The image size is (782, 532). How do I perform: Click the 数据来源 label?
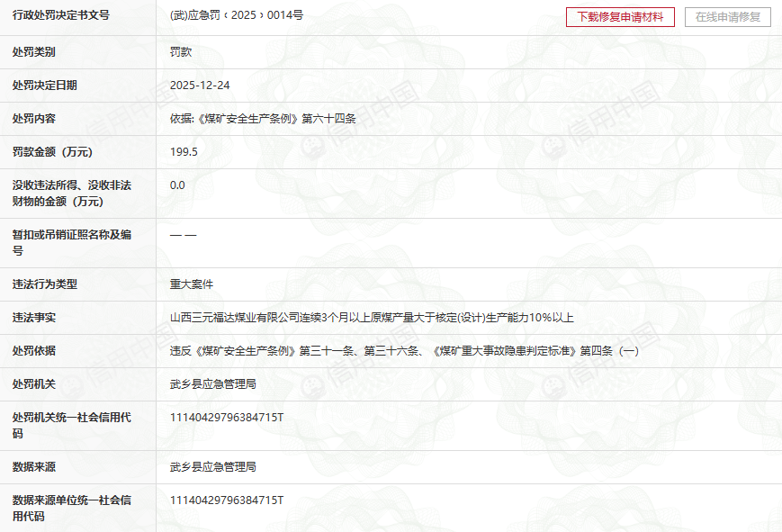click(x=34, y=467)
